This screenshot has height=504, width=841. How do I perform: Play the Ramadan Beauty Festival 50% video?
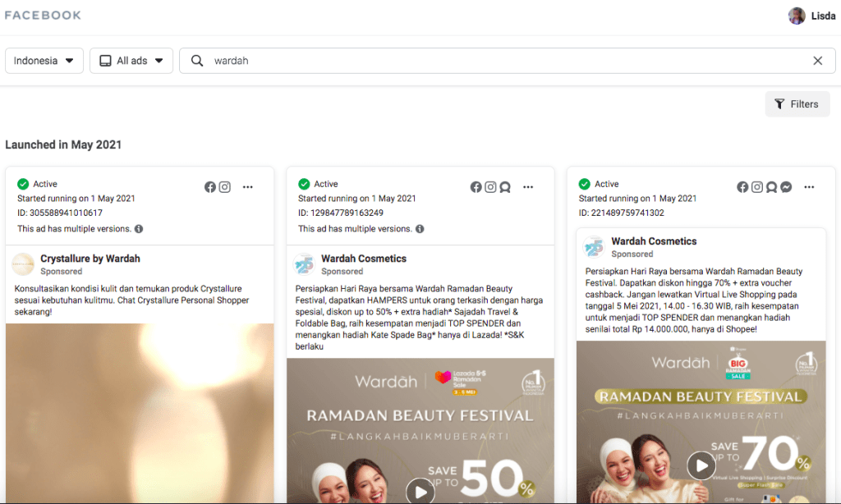point(420,491)
